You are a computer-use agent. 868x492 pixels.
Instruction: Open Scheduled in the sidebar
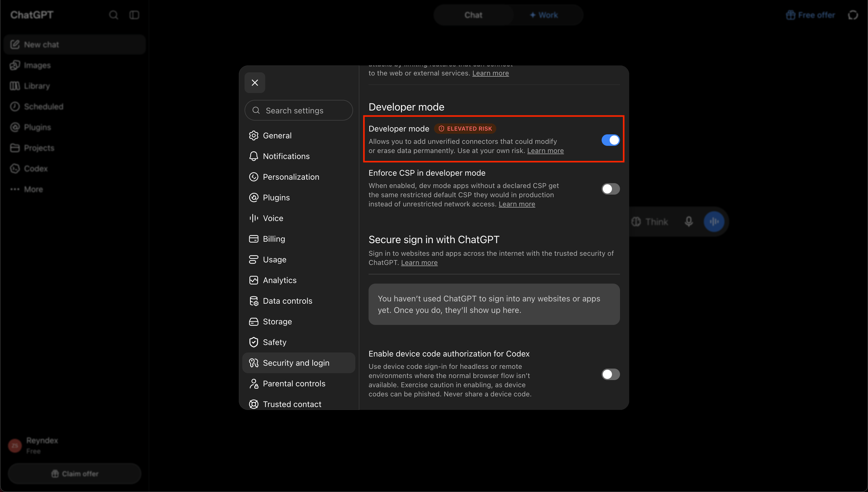[x=74, y=106]
